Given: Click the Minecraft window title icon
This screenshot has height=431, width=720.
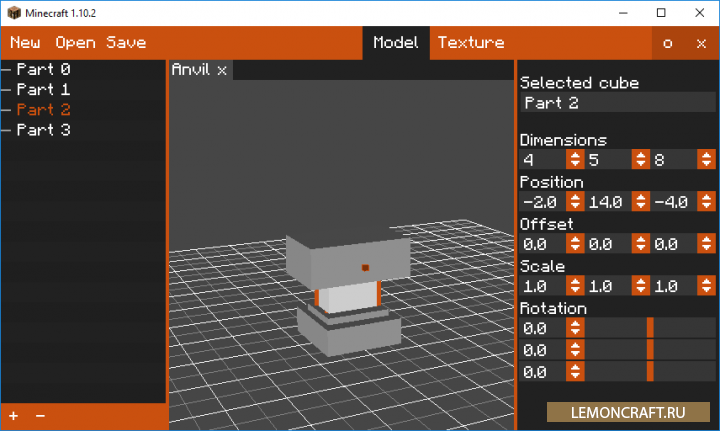Looking at the screenshot, I should 14,13.
